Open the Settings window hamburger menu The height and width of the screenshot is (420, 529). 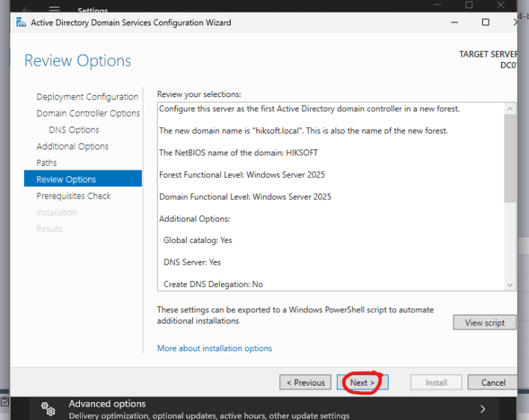(x=55, y=9)
